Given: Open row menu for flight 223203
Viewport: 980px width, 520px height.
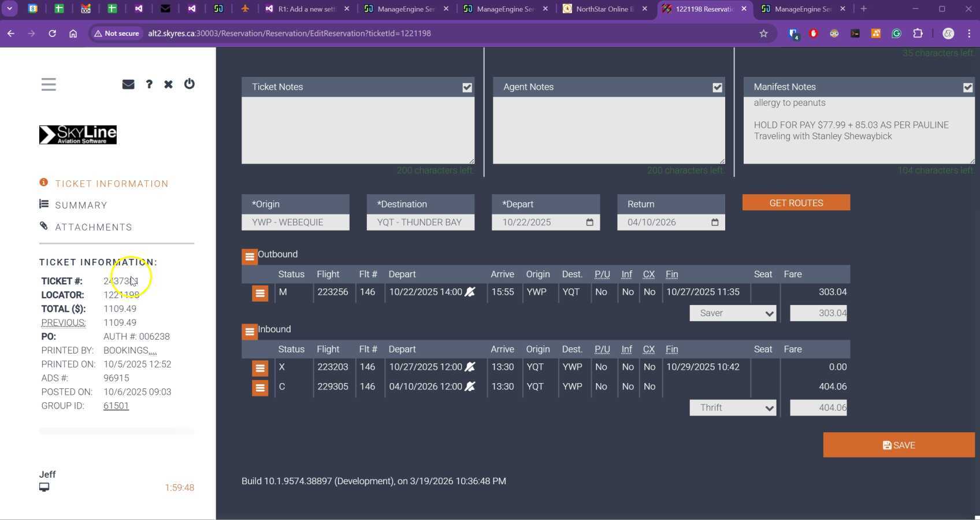Looking at the screenshot, I should (x=260, y=368).
